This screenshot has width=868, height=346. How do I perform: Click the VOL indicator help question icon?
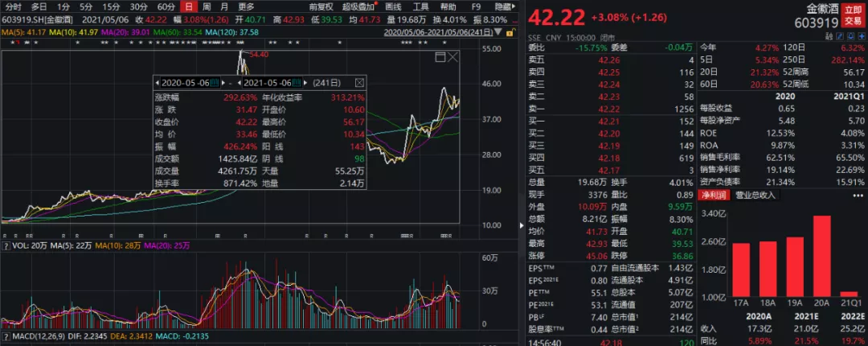[x=6, y=245]
